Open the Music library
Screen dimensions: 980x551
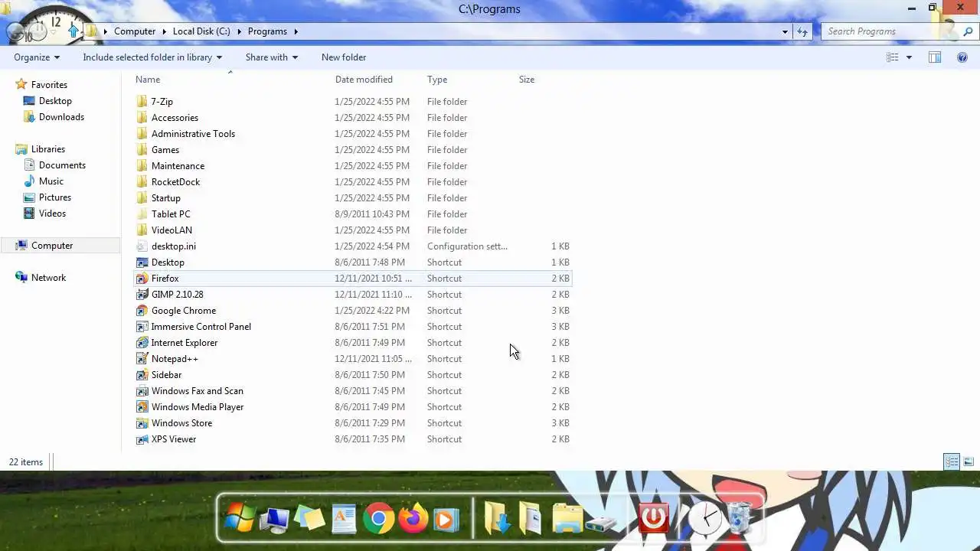(51, 181)
